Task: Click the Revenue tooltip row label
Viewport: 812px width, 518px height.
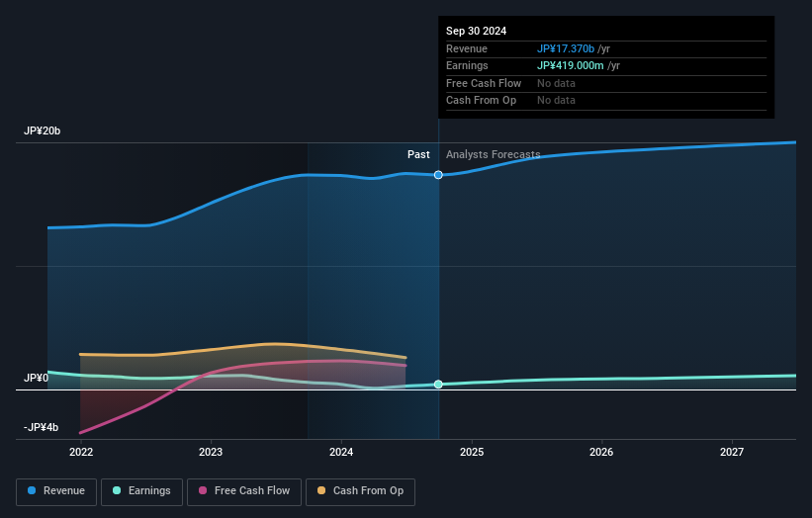Action: (467, 48)
